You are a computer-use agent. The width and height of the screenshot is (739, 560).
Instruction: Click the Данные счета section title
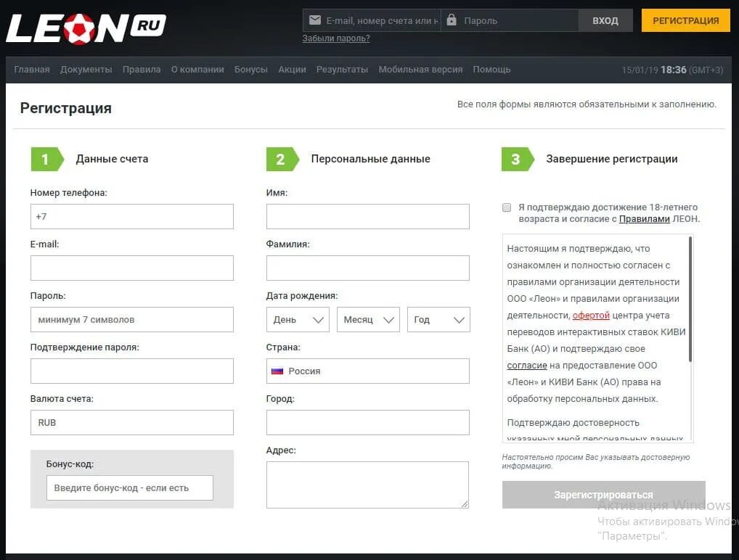(113, 159)
